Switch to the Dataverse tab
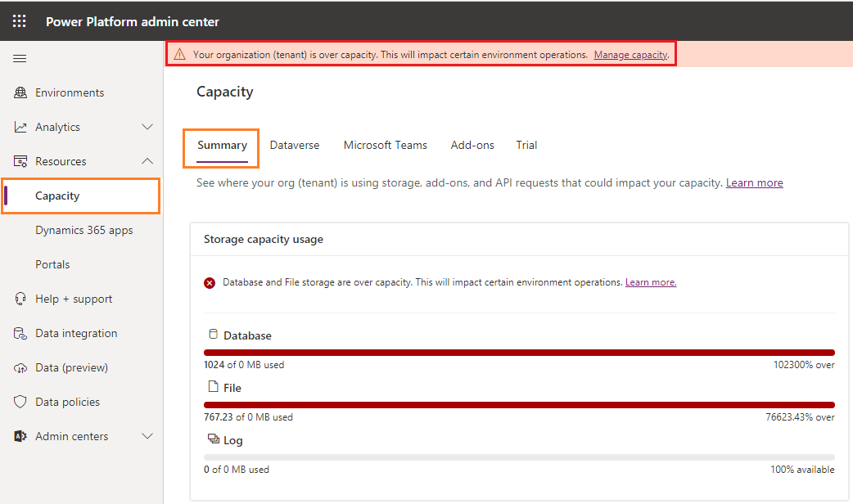 pos(295,145)
